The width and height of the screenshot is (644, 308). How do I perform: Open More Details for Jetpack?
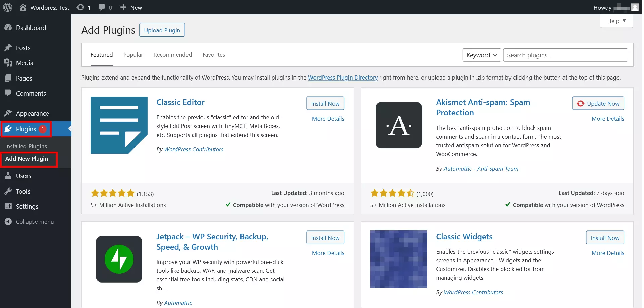click(x=328, y=253)
